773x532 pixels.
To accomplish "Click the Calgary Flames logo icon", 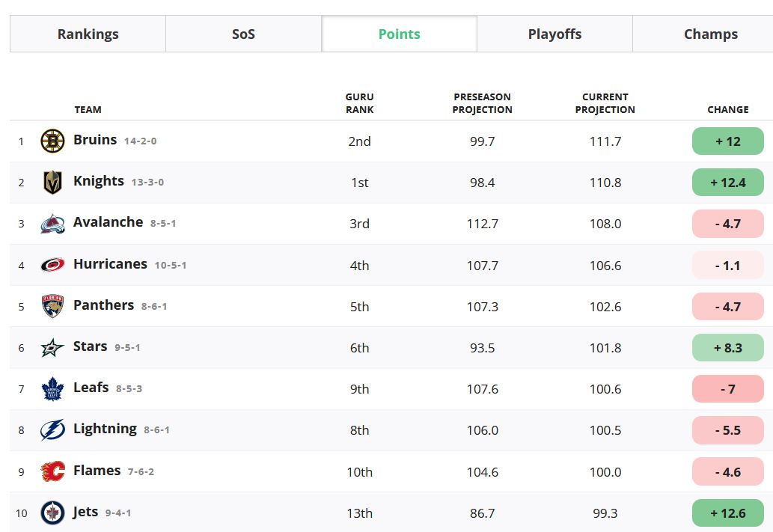I will click(x=52, y=471).
